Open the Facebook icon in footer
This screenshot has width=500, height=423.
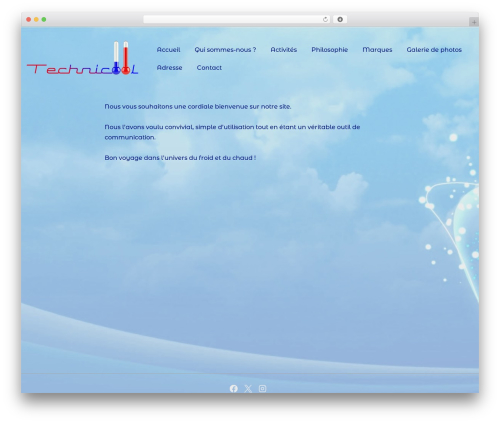point(234,389)
